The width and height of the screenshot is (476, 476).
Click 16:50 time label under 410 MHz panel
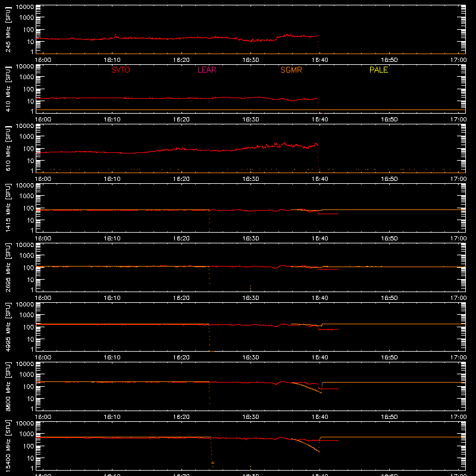389,120
